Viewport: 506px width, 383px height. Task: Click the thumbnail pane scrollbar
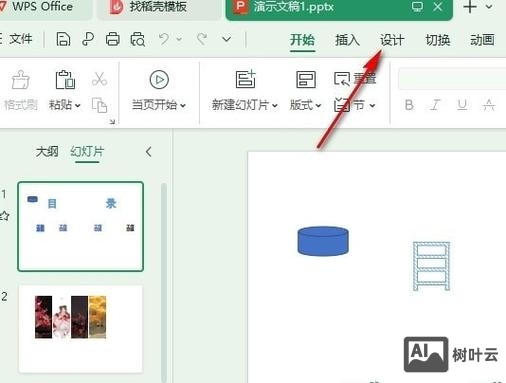point(164,283)
